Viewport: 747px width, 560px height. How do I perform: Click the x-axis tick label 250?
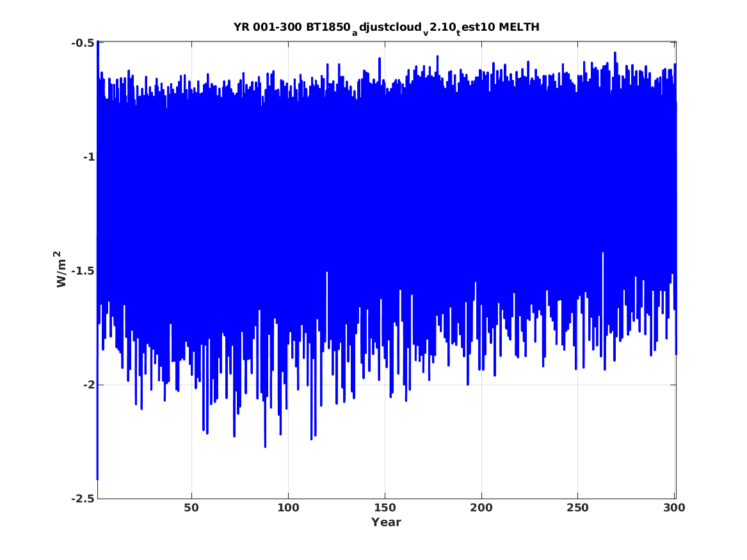coord(577,508)
